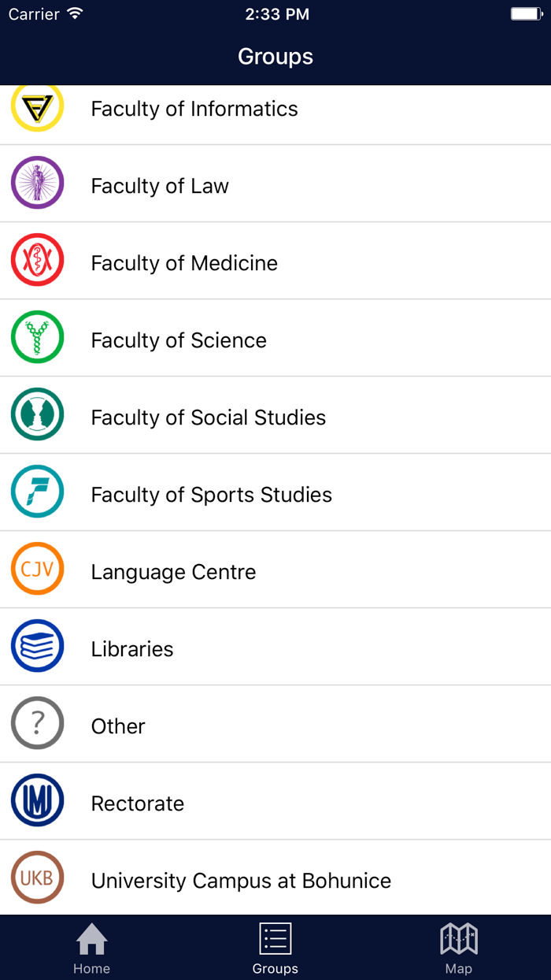Tap the blue Libraries books icon
The width and height of the screenshot is (551, 980).
(x=37, y=646)
